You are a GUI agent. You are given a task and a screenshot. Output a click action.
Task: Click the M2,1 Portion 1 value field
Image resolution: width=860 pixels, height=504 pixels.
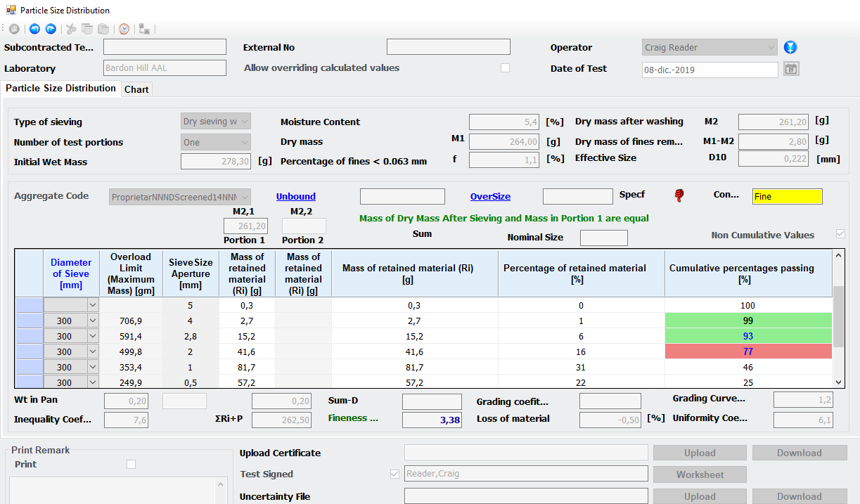[x=245, y=226]
